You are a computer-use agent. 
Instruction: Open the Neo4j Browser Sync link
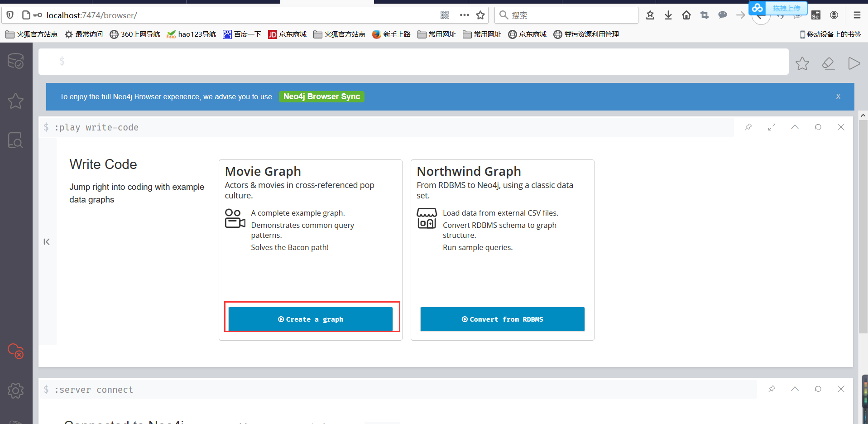[321, 96]
